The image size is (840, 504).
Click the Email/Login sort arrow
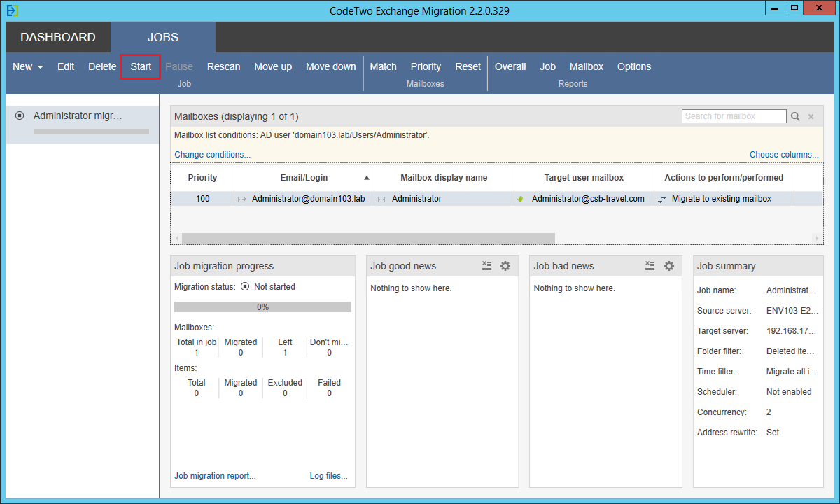pyautogui.click(x=367, y=177)
